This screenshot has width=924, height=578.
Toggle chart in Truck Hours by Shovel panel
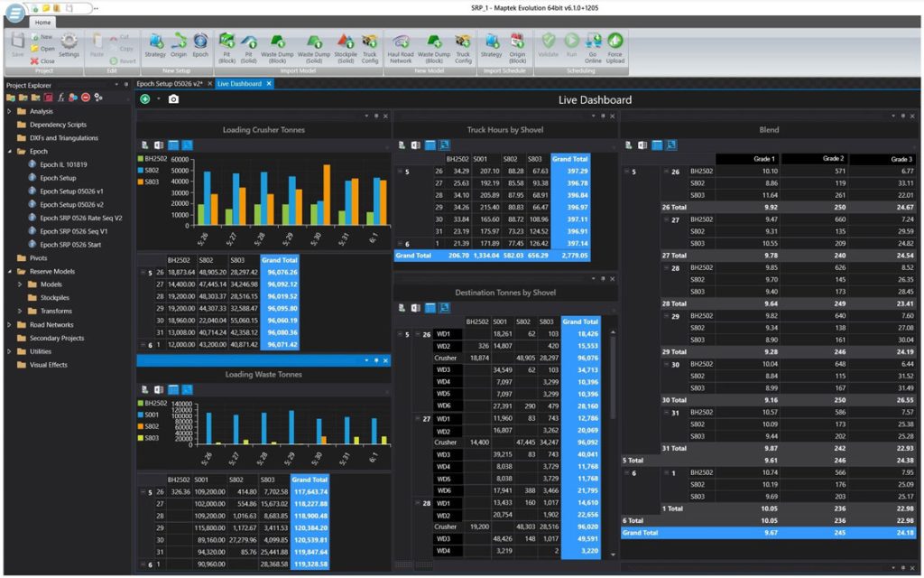click(x=444, y=145)
